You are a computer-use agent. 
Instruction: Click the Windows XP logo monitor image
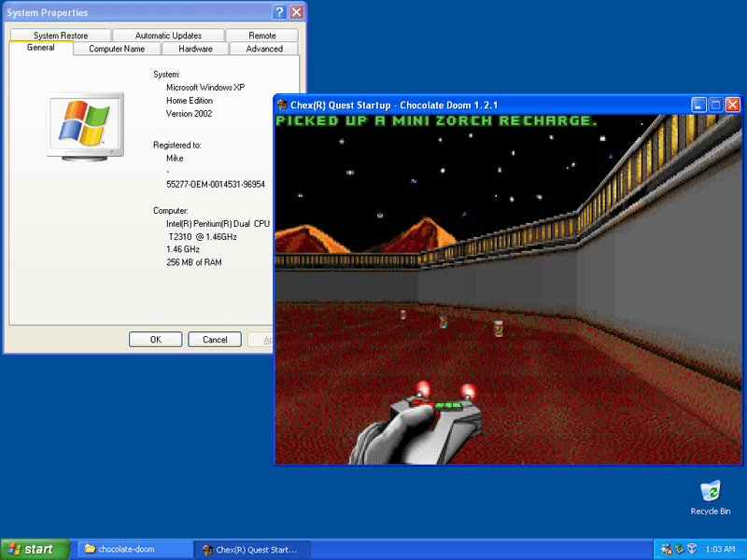(85, 126)
